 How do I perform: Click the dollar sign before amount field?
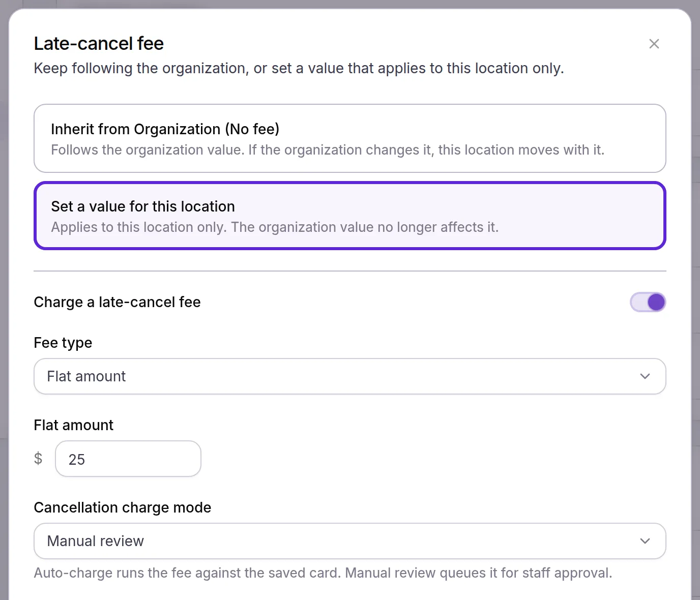(x=38, y=459)
